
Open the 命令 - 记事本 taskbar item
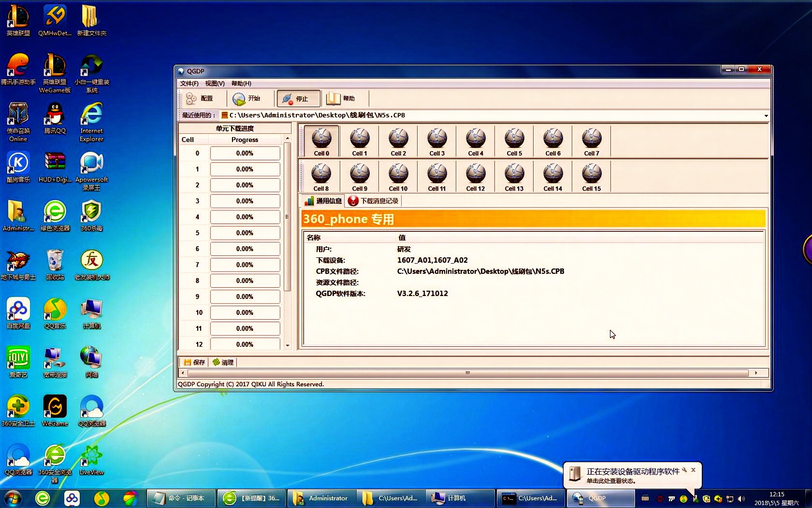(x=181, y=498)
